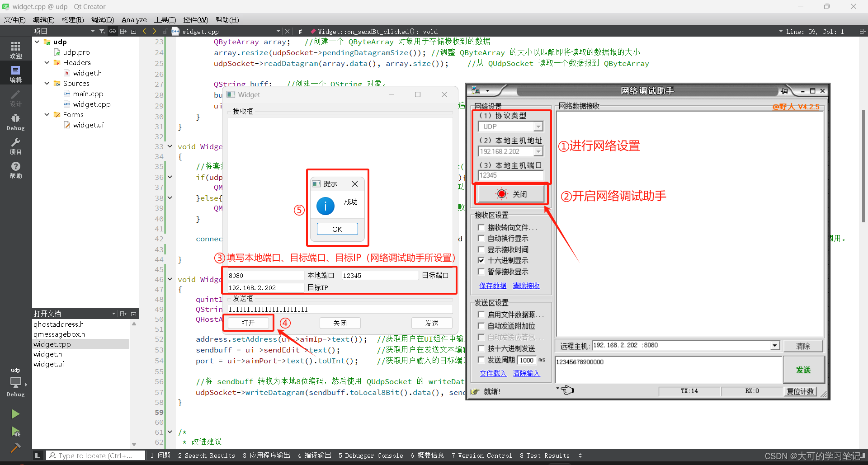Enable the 显示接收时间 checkbox
Image resolution: width=868 pixels, height=465 pixels.
coord(481,249)
